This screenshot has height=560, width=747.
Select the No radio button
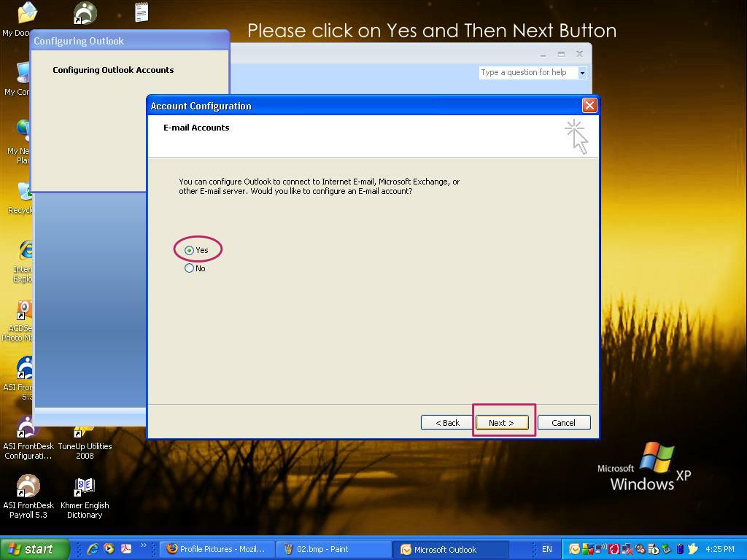click(189, 268)
